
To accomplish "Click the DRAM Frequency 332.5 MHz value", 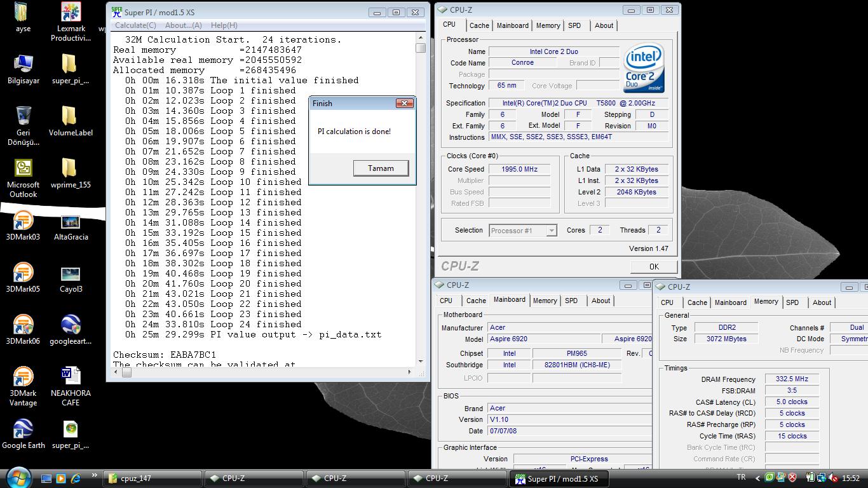I will pyautogui.click(x=792, y=379).
